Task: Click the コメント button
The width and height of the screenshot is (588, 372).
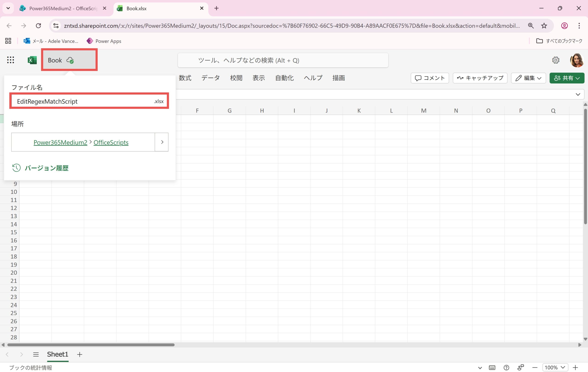Action: (x=430, y=78)
